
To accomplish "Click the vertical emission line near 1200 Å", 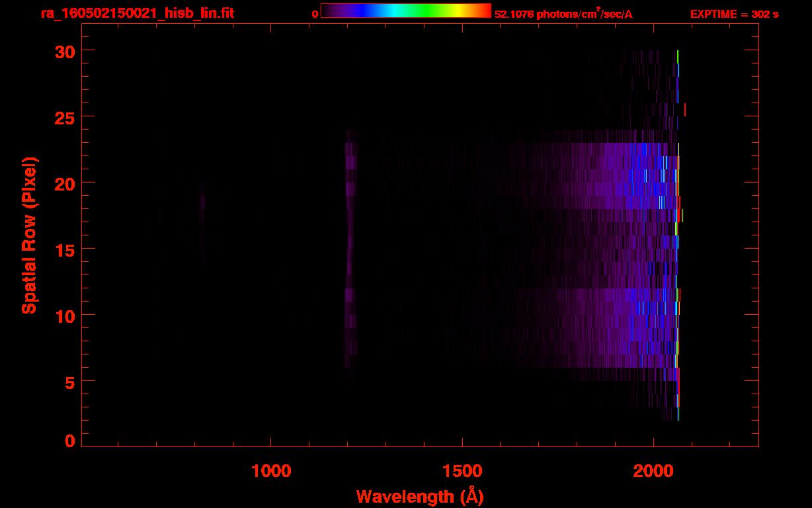I will (x=350, y=255).
